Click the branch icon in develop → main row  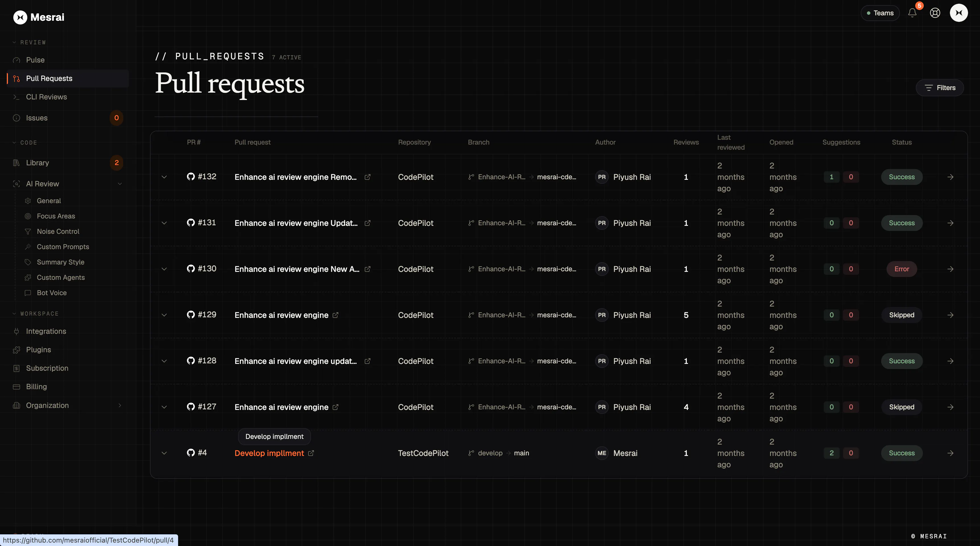(x=471, y=453)
